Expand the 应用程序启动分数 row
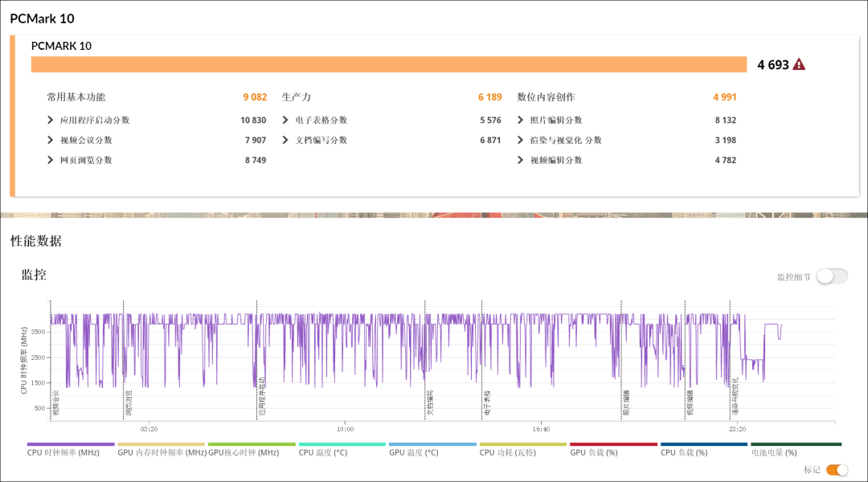 [x=51, y=120]
